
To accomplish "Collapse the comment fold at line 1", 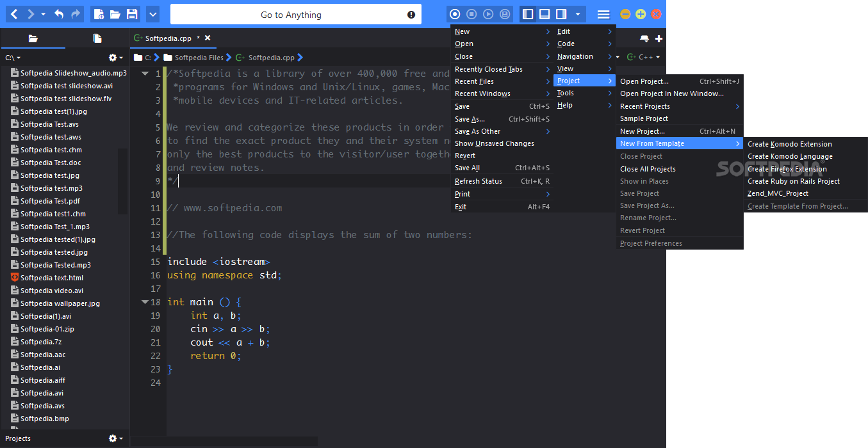I will tap(145, 74).
